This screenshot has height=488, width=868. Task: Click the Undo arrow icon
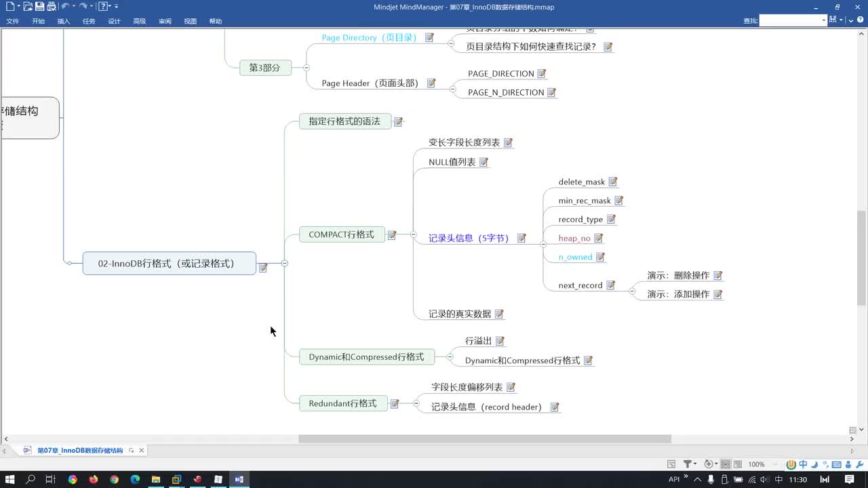coord(65,6)
